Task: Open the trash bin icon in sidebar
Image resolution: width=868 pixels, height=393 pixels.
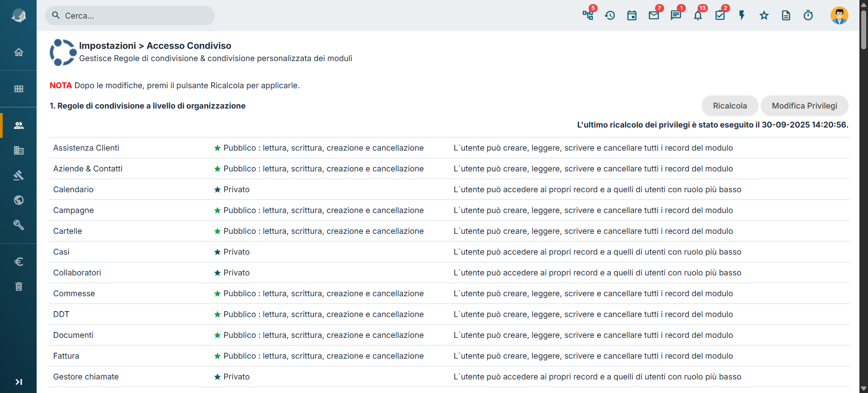Action: tap(19, 286)
